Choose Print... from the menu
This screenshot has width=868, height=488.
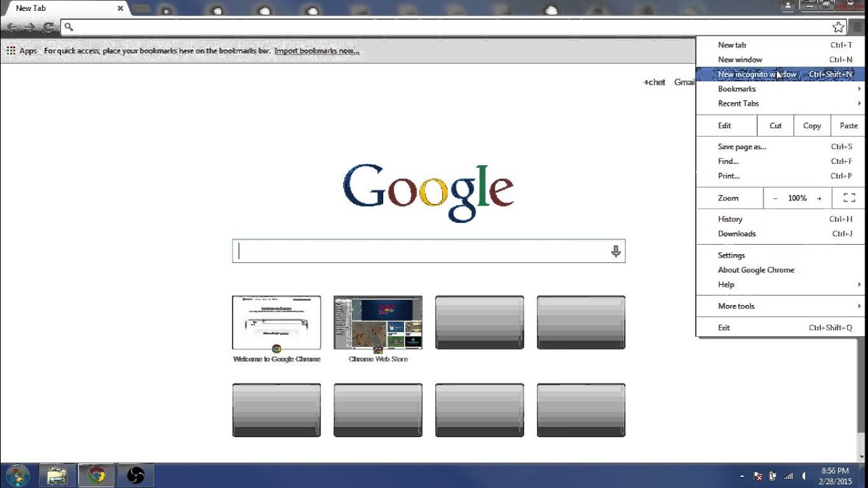tap(781, 176)
